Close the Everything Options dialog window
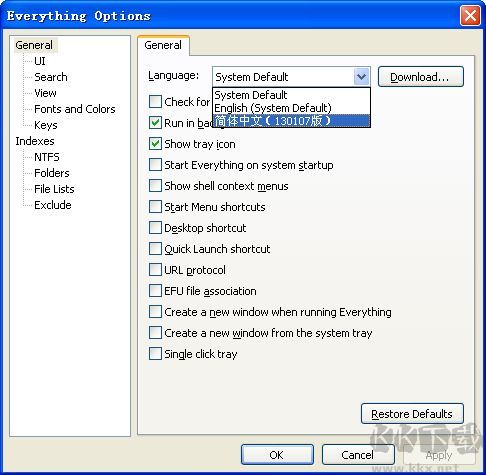The image size is (486, 475). click(x=470, y=16)
